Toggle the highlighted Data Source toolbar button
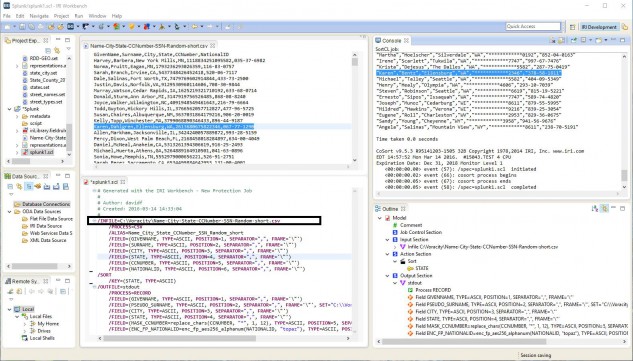Viewport: 633px width, 361px height. (x=29, y=186)
